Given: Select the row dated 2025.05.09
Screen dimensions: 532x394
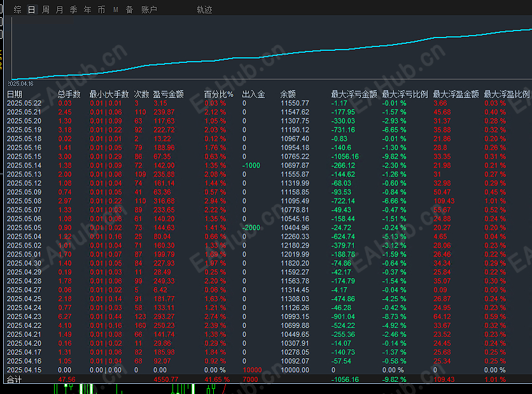Looking at the screenshot, I should [269, 192].
